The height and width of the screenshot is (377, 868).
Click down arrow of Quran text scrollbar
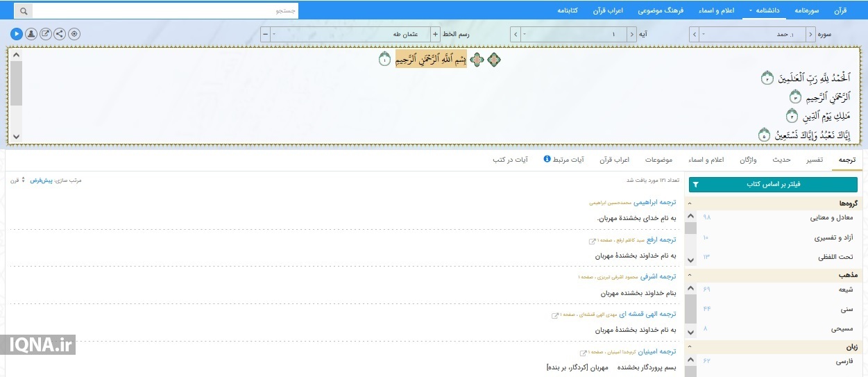17,137
